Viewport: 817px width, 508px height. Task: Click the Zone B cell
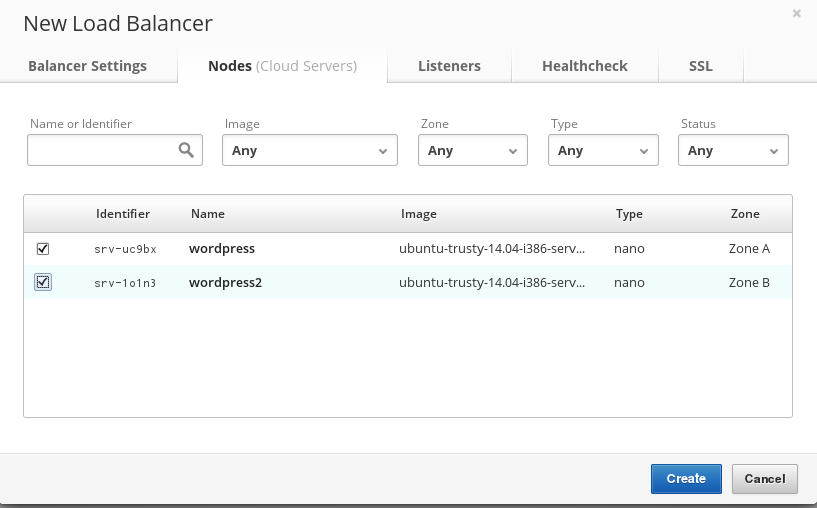click(x=749, y=282)
